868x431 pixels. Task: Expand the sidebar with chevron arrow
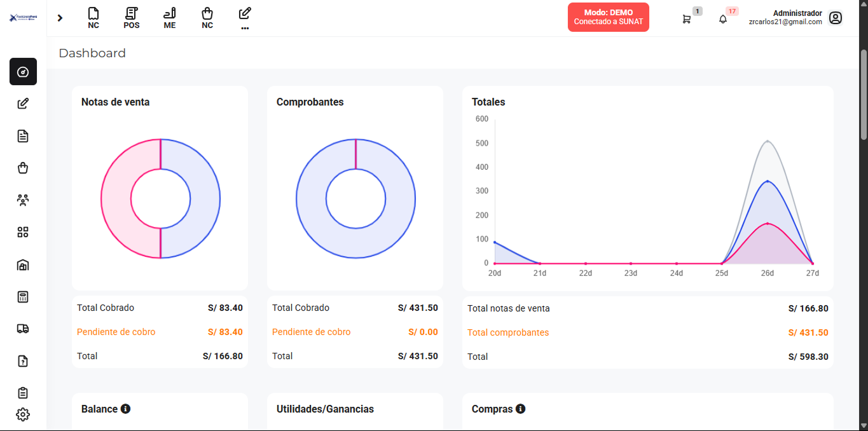tap(60, 18)
